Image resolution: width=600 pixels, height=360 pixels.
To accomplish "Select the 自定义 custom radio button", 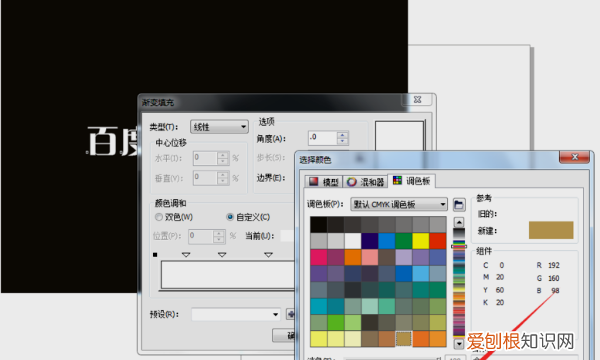I will [x=230, y=217].
